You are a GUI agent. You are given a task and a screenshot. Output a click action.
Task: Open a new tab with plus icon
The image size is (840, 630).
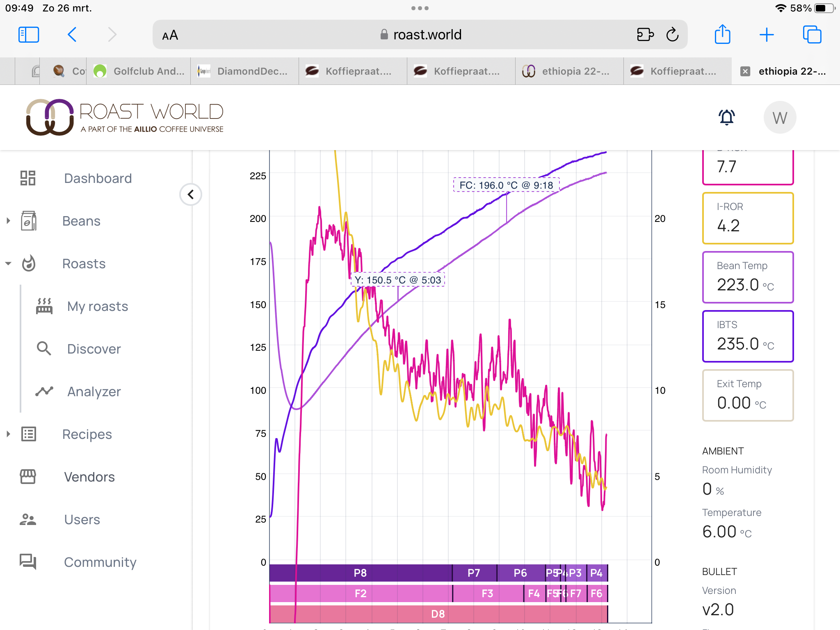[766, 34]
